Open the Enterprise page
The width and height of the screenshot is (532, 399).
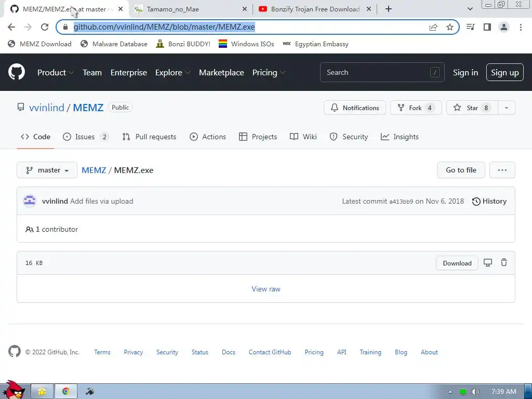pyautogui.click(x=129, y=72)
